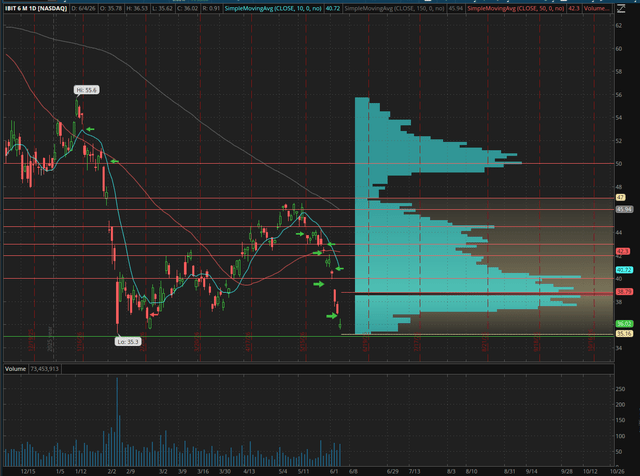Click the H: 36.53 high value
The width and height of the screenshot is (640, 476).
pos(137,8)
